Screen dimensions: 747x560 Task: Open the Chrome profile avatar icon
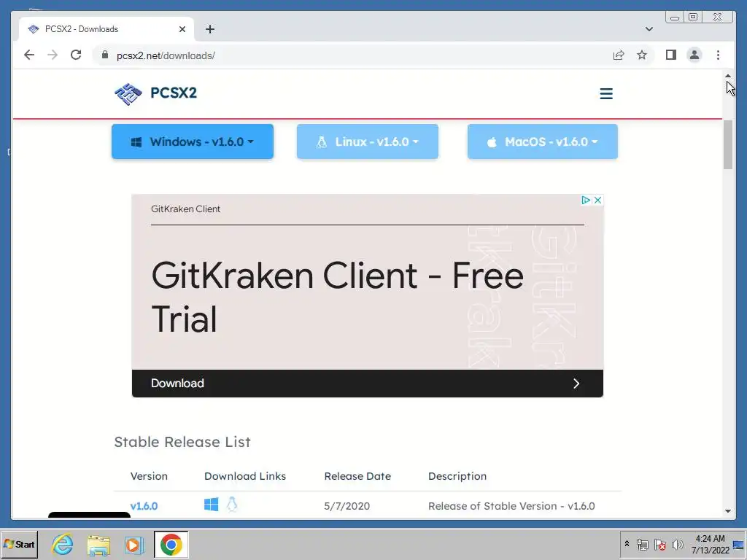[x=694, y=55]
